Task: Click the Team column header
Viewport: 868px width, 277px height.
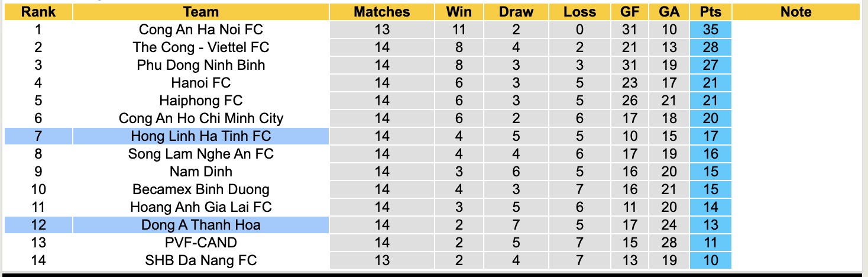Action: (201, 12)
